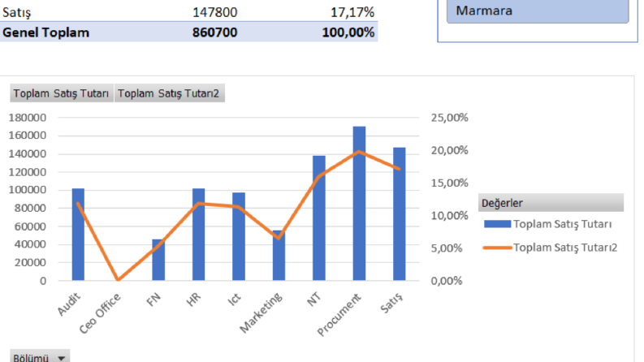Click the 0,00% secondary axis label
Viewport: 644px width, 362px height.
pyautogui.click(x=447, y=281)
